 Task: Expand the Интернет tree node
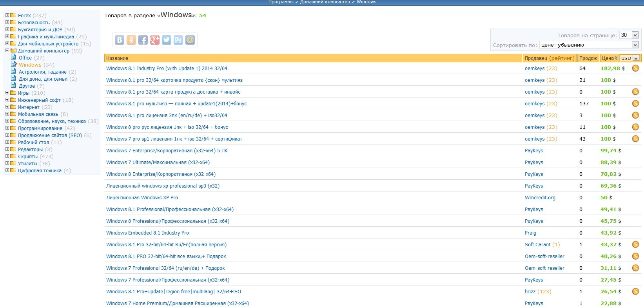(x=7, y=107)
